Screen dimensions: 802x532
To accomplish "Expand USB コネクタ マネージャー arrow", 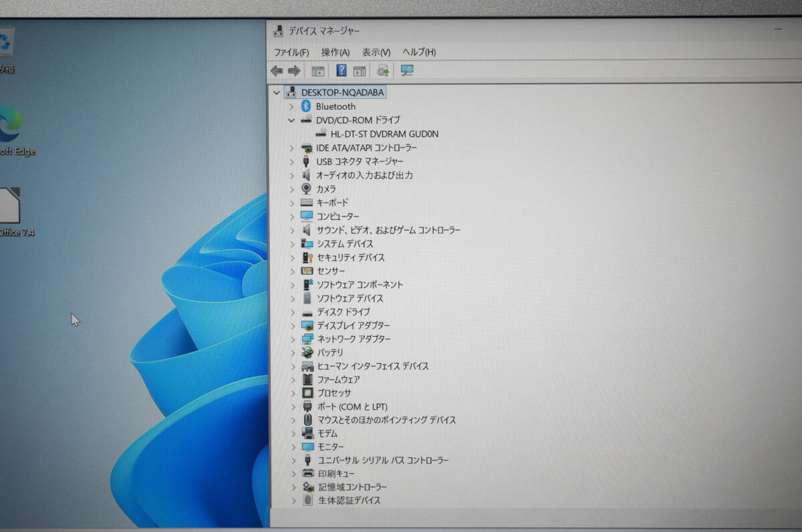I will click(291, 162).
